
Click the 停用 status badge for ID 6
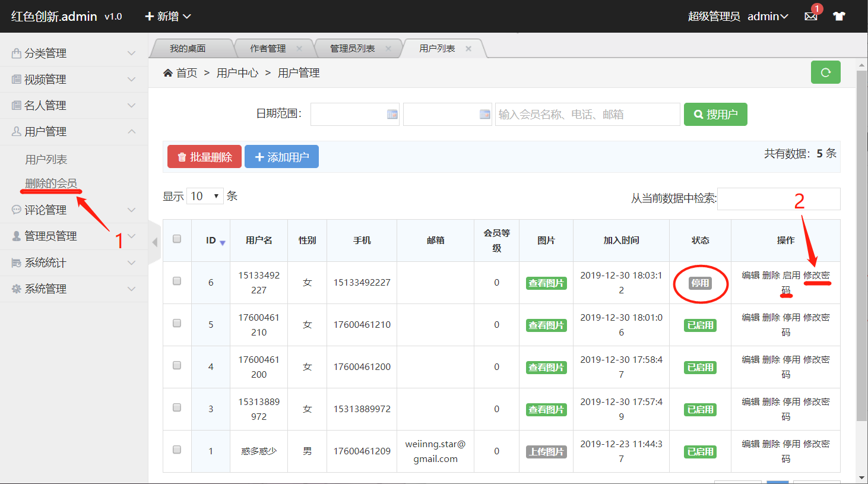(700, 283)
